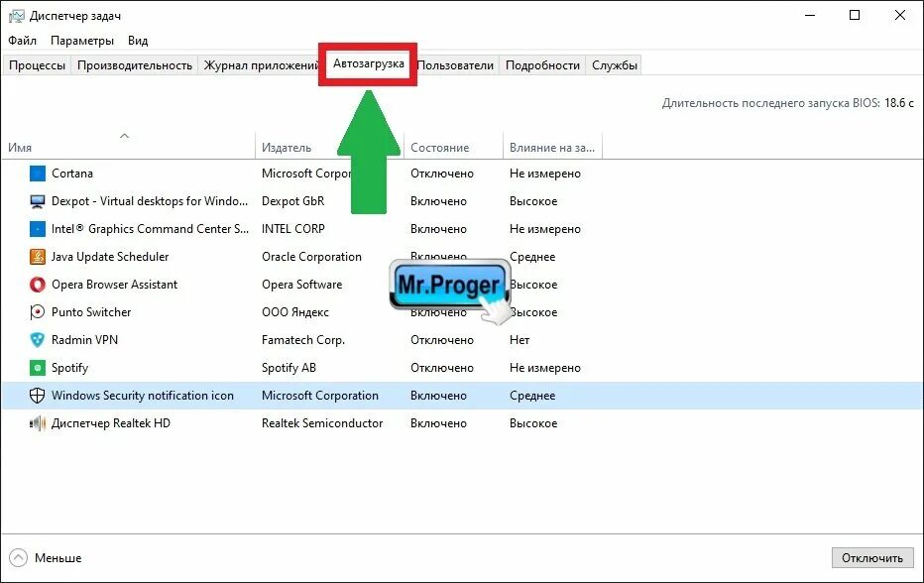Click the Radmin VPN icon
The width and height of the screenshot is (924, 583).
[37, 340]
